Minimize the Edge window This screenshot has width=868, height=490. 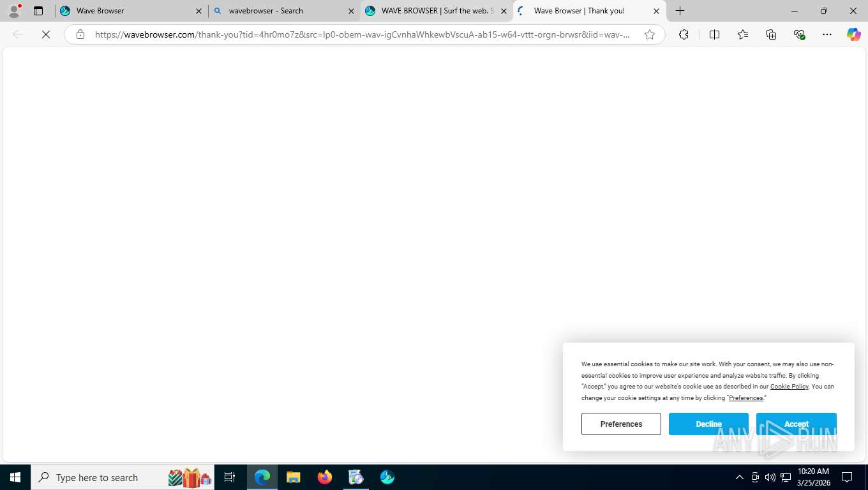coord(794,11)
